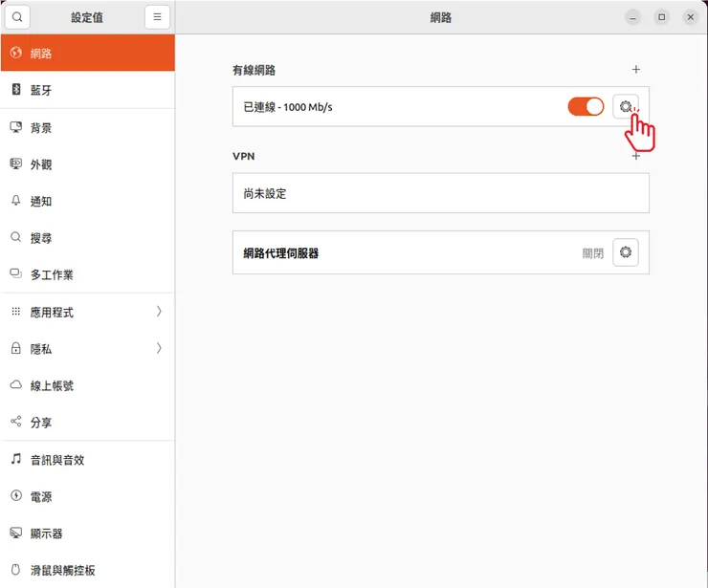The width and height of the screenshot is (708, 588).
Task: Expand the 應用程式 chevron
Action: point(159,311)
